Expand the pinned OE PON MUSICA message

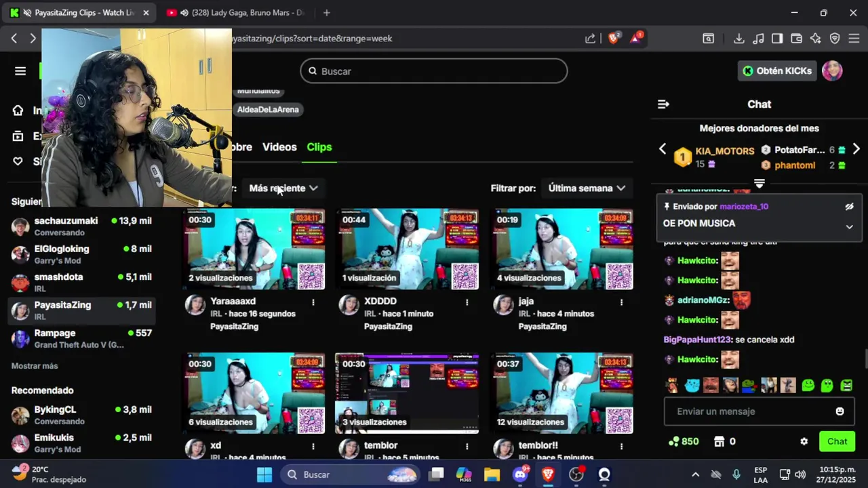(x=849, y=227)
